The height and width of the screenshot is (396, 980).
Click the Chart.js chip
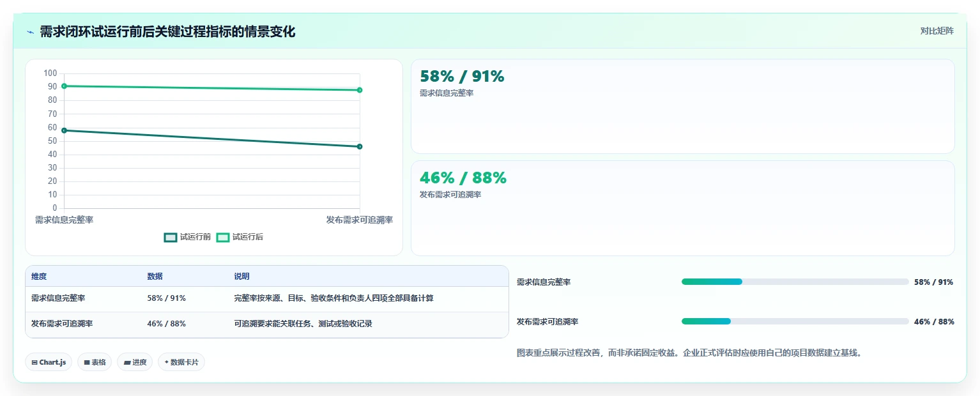[x=49, y=362]
